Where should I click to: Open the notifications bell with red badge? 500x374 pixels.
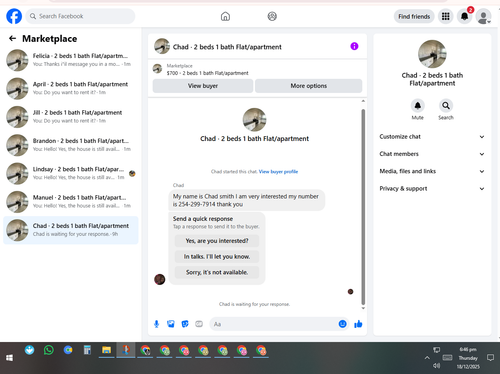pos(465,16)
